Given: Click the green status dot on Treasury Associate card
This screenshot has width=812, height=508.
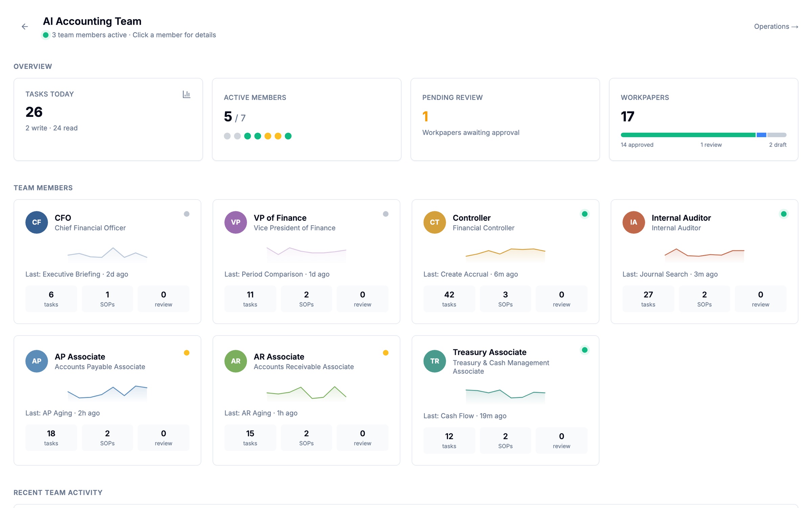Looking at the screenshot, I should pyautogui.click(x=584, y=350).
